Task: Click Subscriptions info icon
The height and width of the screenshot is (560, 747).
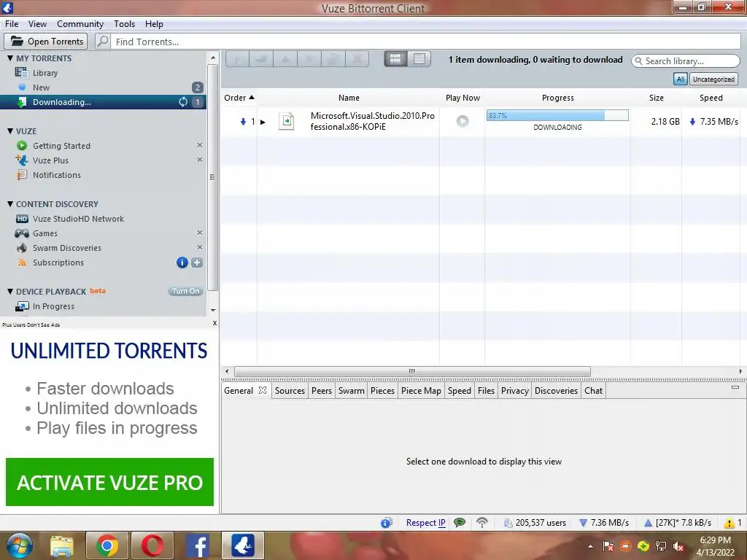Action: point(182,262)
